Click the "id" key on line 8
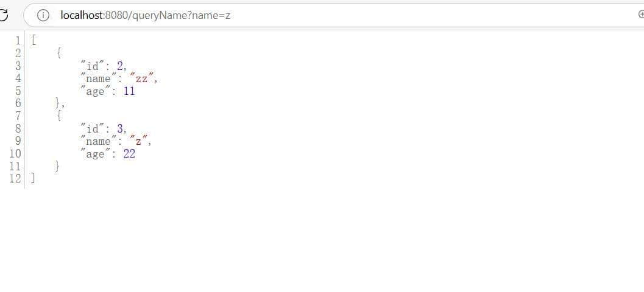 91,129
